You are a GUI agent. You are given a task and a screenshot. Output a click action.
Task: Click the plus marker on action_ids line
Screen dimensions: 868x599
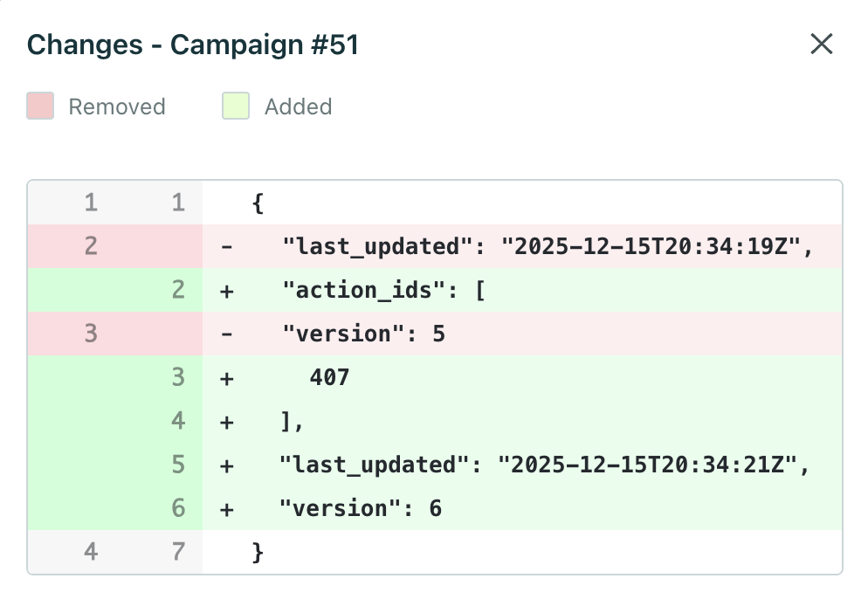[226, 290]
